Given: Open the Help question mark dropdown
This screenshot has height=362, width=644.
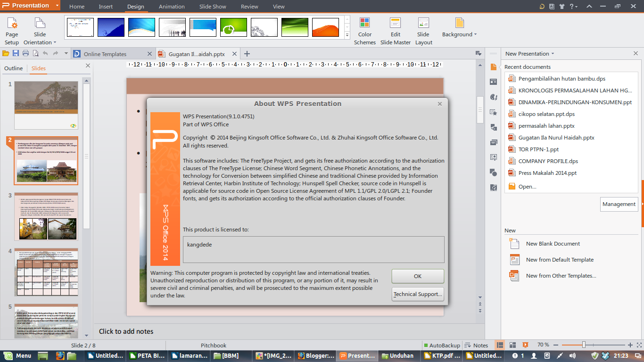Looking at the screenshot, I should pyautogui.click(x=574, y=7).
